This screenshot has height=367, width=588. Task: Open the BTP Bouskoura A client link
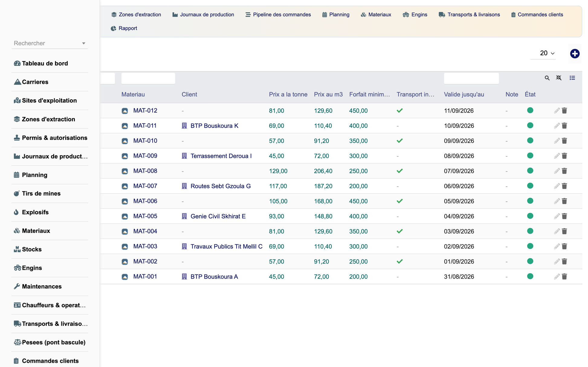(214, 277)
